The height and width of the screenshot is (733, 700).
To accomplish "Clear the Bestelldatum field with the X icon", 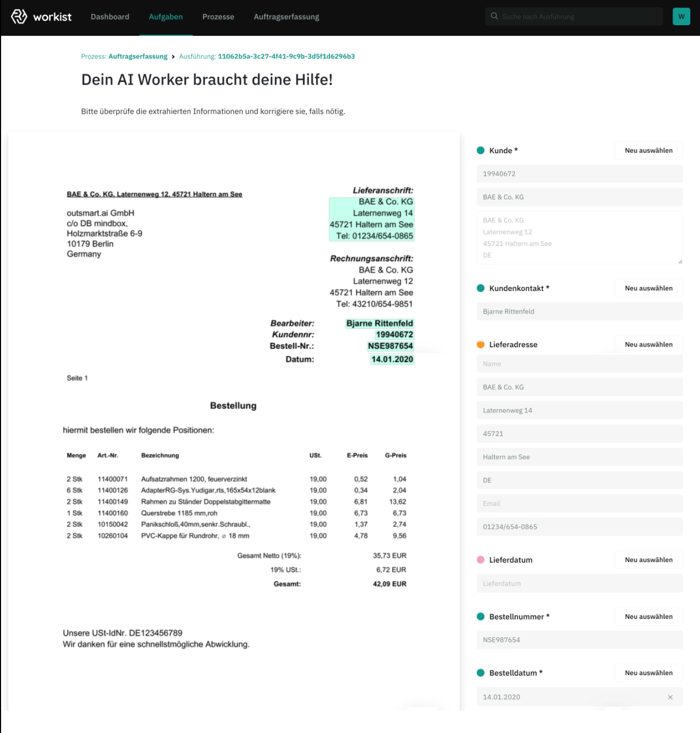I will (670, 697).
